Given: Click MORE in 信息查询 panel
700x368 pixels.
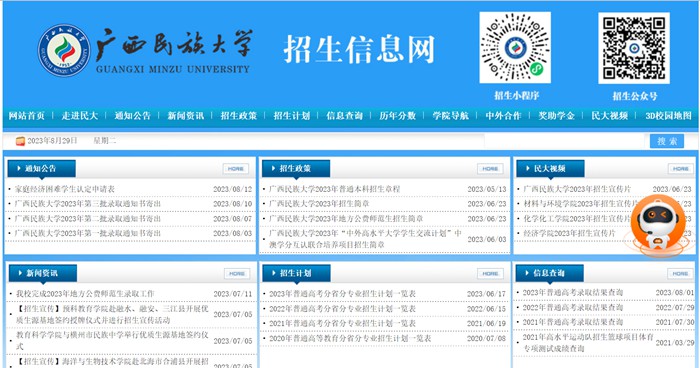Looking at the screenshot, I should pos(680,273).
